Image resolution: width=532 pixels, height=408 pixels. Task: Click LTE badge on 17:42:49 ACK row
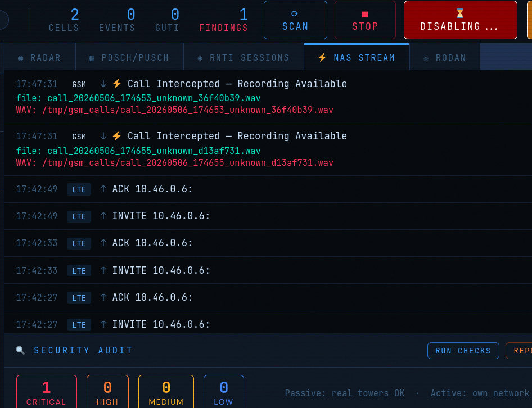click(79, 189)
